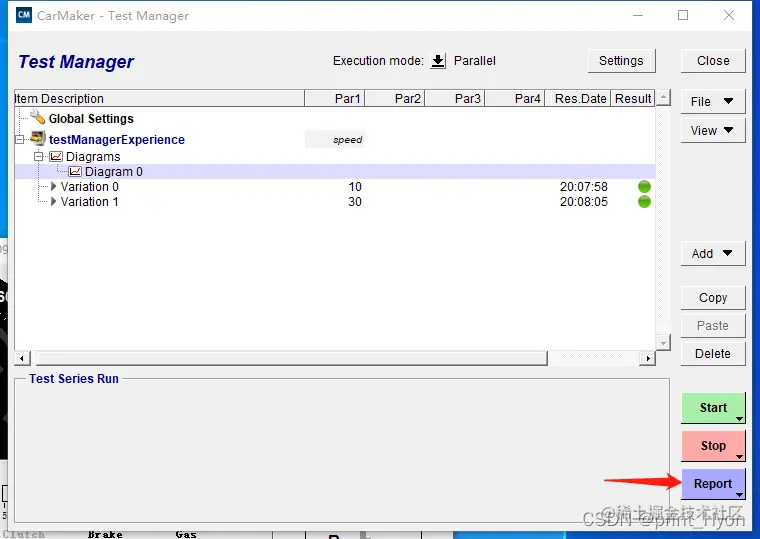The height and width of the screenshot is (539, 760).
Task: Click the Par1 value 30
Action: click(355, 202)
